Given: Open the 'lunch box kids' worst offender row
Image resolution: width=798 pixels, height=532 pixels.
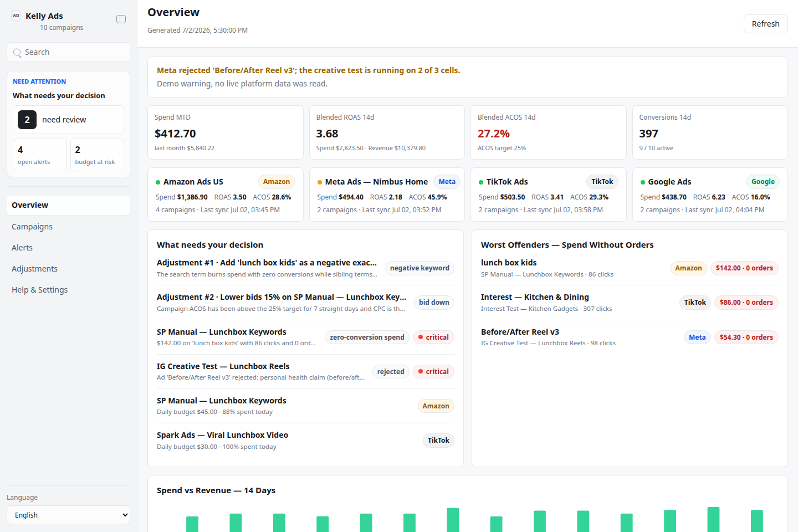Looking at the screenshot, I should [630, 268].
